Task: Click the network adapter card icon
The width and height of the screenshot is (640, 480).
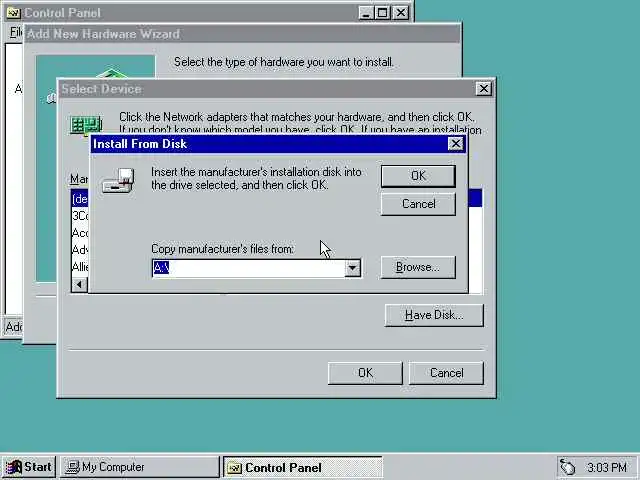Action: (86, 125)
